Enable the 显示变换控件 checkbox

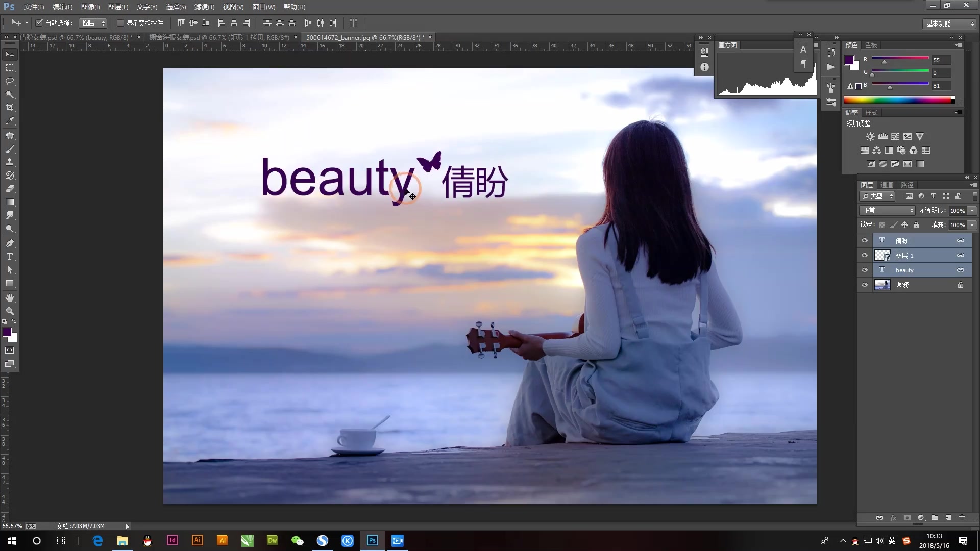(120, 22)
